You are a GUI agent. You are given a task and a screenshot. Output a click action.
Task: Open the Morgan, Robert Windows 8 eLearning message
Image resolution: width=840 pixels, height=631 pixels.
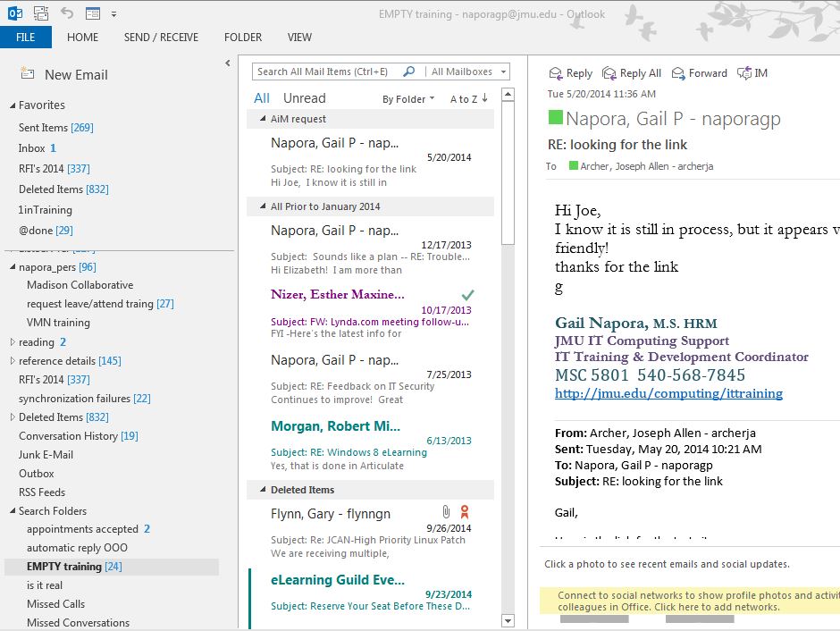(x=371, y=445)
